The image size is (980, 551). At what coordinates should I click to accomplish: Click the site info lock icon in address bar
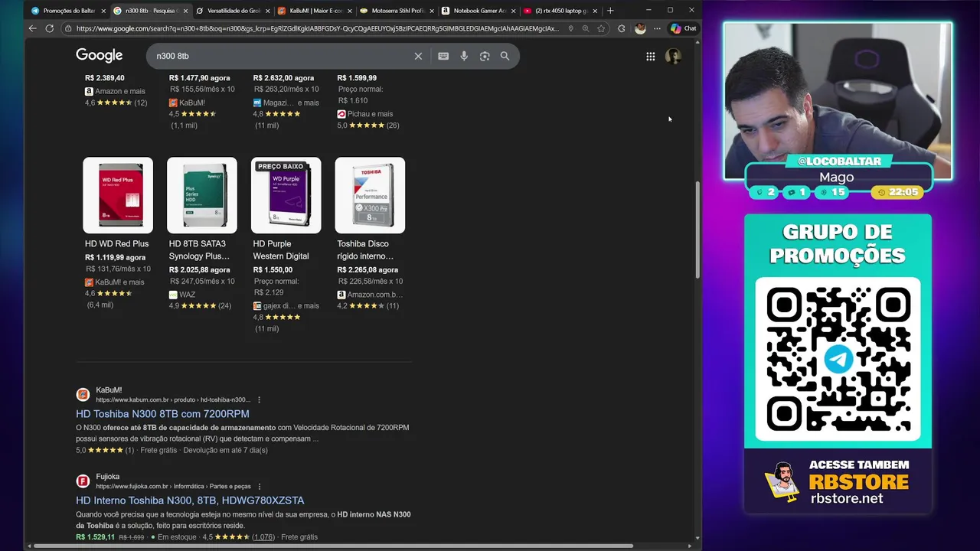coord(68,28)
